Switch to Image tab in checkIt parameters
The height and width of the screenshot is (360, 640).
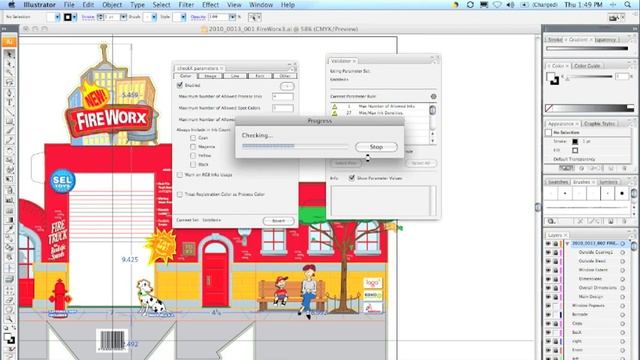pos(210,76)
